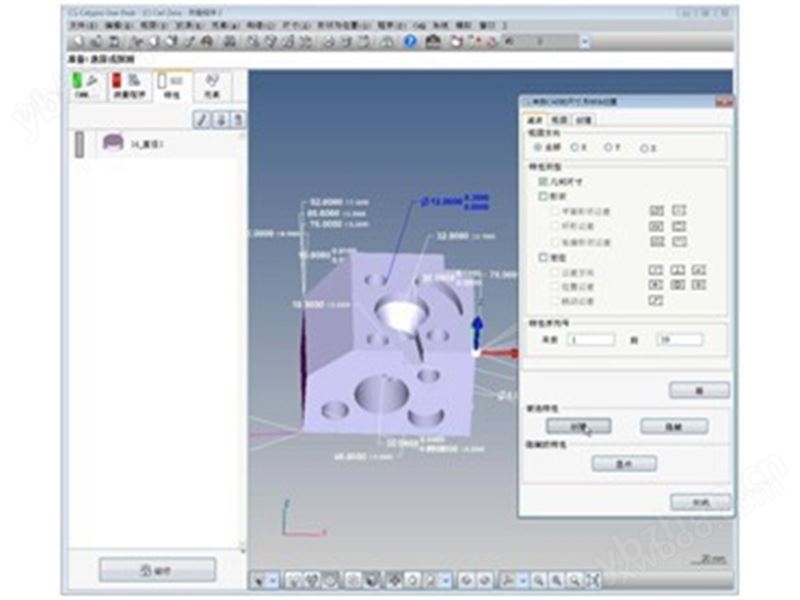Click the move-down arrow icon above the list
Viewport: 800px width, 600px height.
220,120
